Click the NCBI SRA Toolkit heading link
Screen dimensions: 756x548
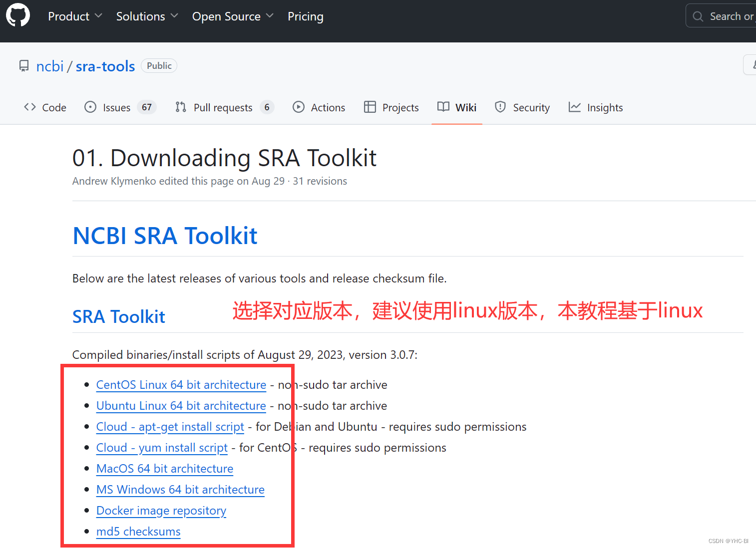[165, 236]
